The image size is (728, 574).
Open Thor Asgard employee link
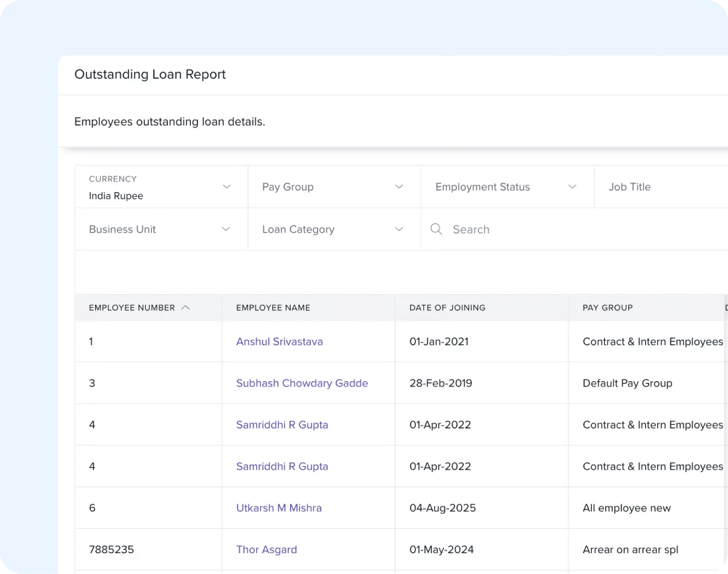click(x=266, y=550)
